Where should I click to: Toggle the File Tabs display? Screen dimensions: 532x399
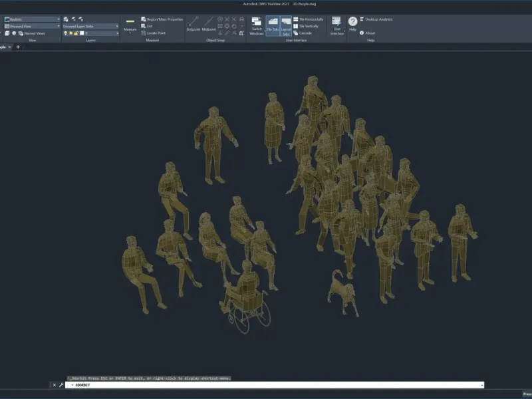pos(273,25)
